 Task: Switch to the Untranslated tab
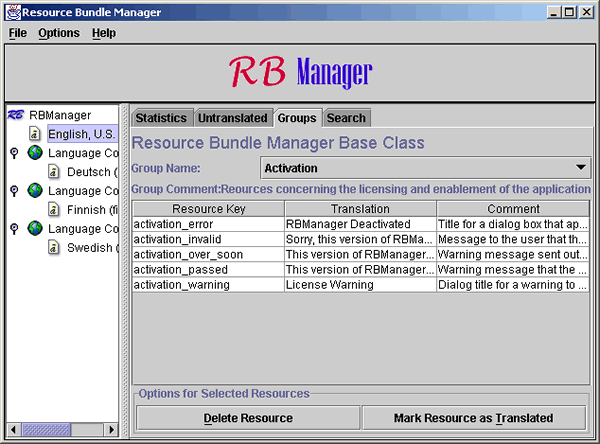point(233,118)
